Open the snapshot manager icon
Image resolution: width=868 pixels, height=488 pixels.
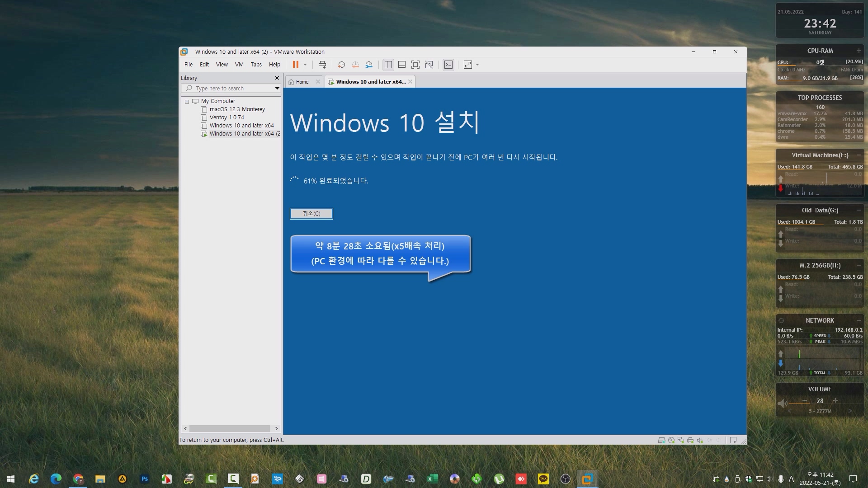(x=369, y=65)
